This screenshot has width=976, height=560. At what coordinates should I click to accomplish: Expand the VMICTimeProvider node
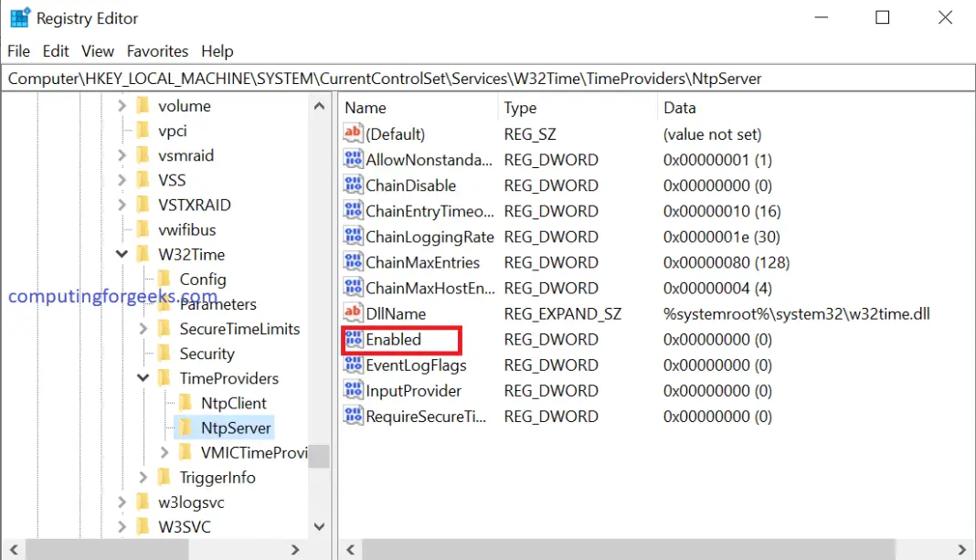(164, 451)
